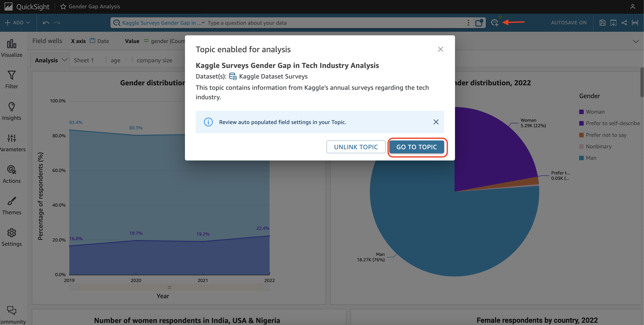Open the Insights panel
Image resolution: width=644 pixels, height=325 pixels.
(x=11, y=111)
